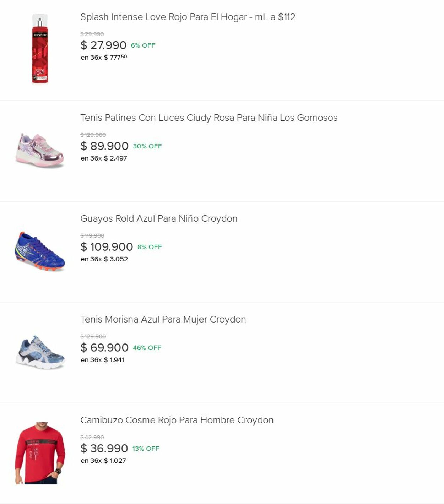The width and height of the screenshot is (444, 504).
Task: Click the $ 36.990 Camibuzo price
Action: pos(104,449)
